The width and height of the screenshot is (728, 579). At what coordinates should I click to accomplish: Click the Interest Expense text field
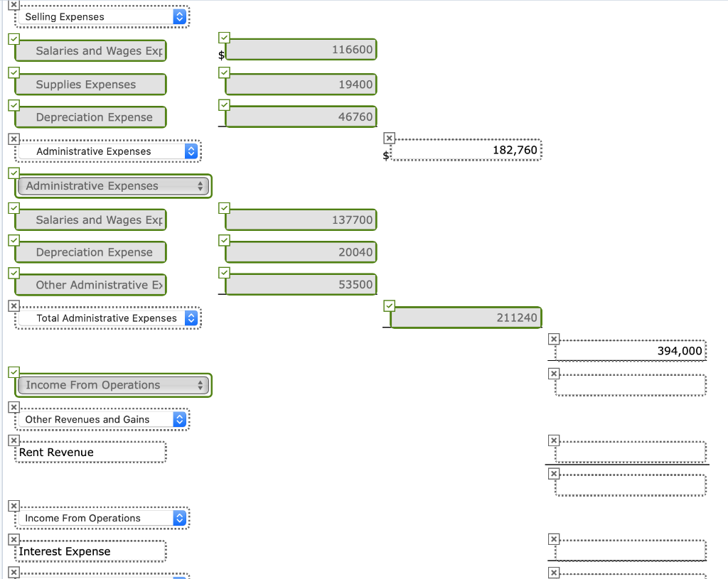(x=90, y=551)
